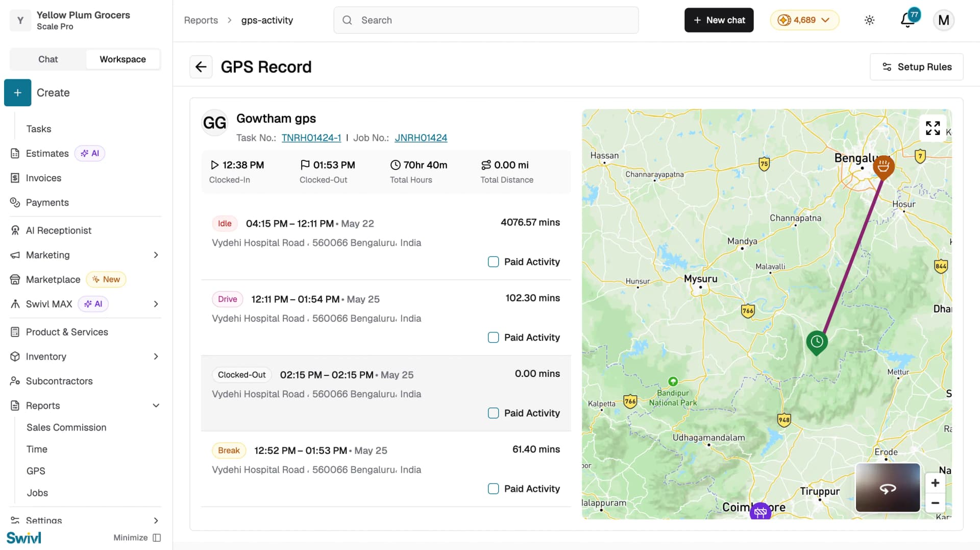The width and height of the screenshot is (980, 550).
Task: Open job link JNRH01424
Action: click(x=421, y=138)
